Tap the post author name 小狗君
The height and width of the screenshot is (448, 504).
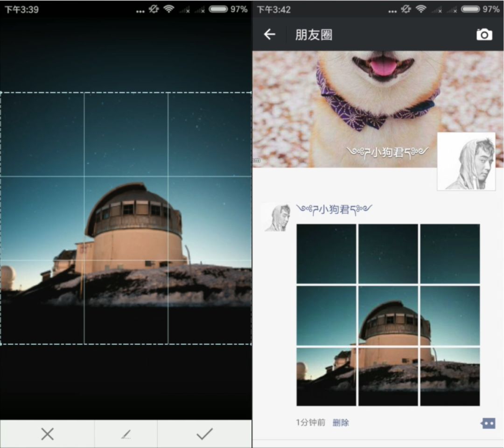[x=334, y=209]
